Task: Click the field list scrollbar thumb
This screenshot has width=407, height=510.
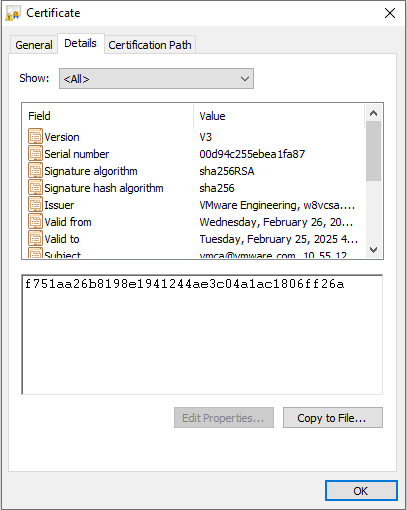Action: tap(373, 151)
